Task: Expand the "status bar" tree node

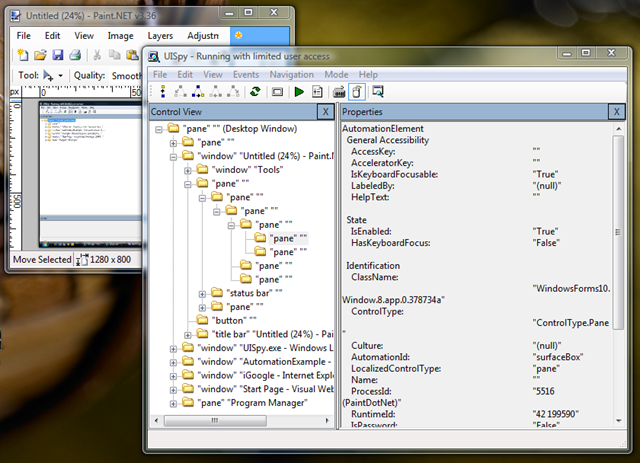Action: pos(202,294)
